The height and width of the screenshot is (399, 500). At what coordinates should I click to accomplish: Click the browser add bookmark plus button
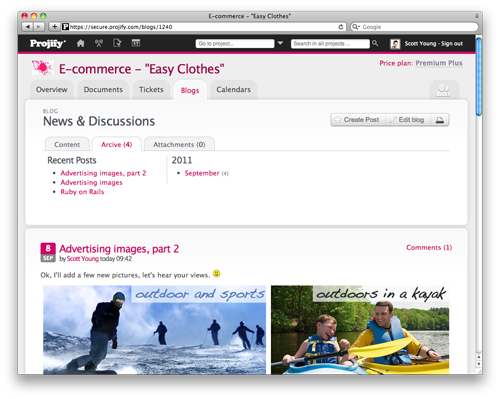click(x=55, y=27)
